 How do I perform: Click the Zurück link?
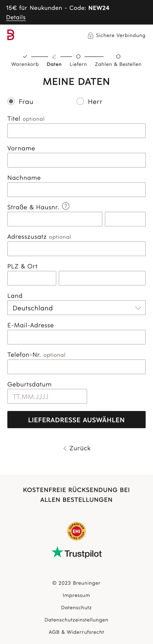(x=77, y=448)
